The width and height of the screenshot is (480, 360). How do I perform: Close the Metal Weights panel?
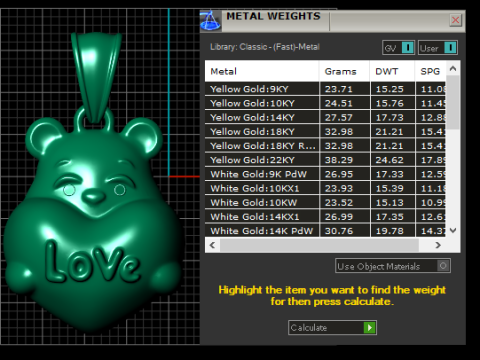click(x=455, y=20)
